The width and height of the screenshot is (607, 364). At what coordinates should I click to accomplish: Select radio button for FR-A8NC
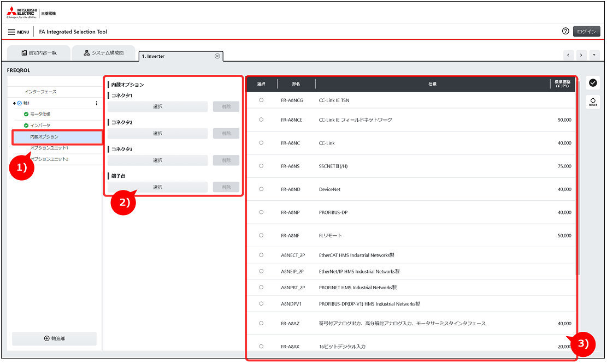pyautogui.click(x=261, y=143)
